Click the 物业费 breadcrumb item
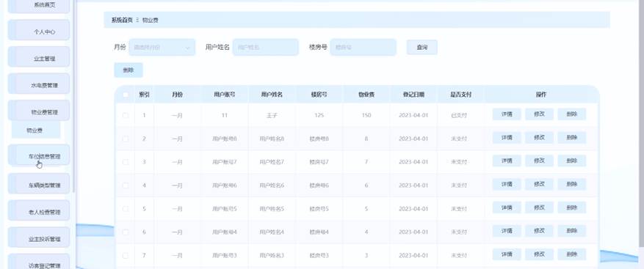Viewport: 644px width, 269px height. point(151,20)
